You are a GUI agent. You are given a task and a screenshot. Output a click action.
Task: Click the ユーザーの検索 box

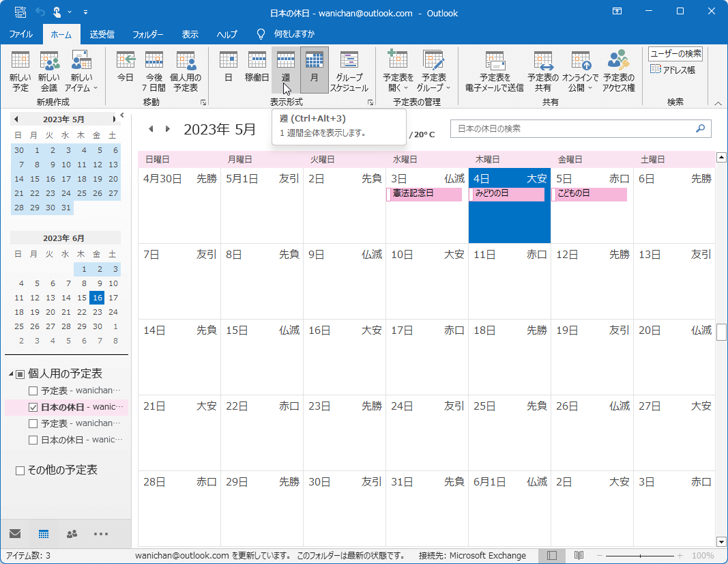(675, 54)
